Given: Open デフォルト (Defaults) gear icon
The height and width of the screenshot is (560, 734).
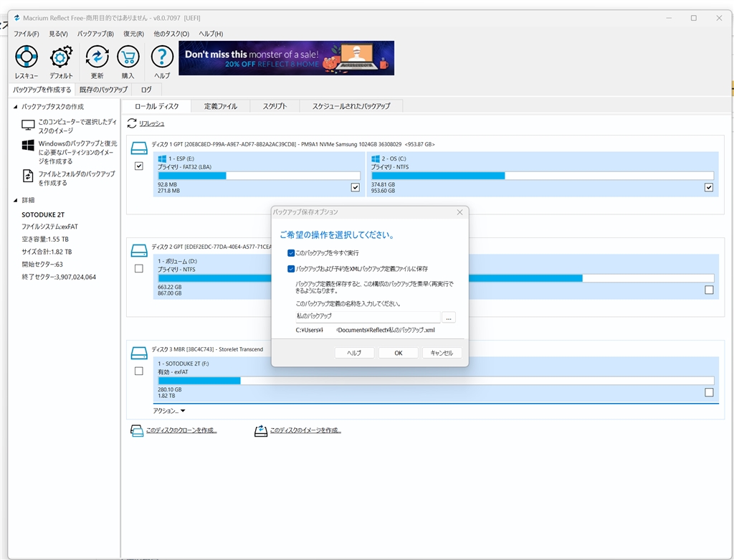Looking at the screenshot, I should click(x=61, y=57).
